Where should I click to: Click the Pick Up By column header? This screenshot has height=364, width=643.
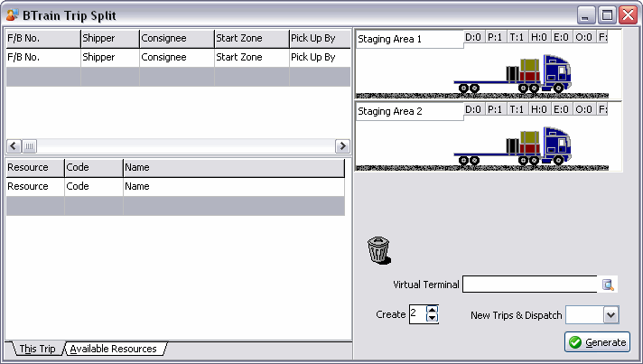tap(320, 39)
